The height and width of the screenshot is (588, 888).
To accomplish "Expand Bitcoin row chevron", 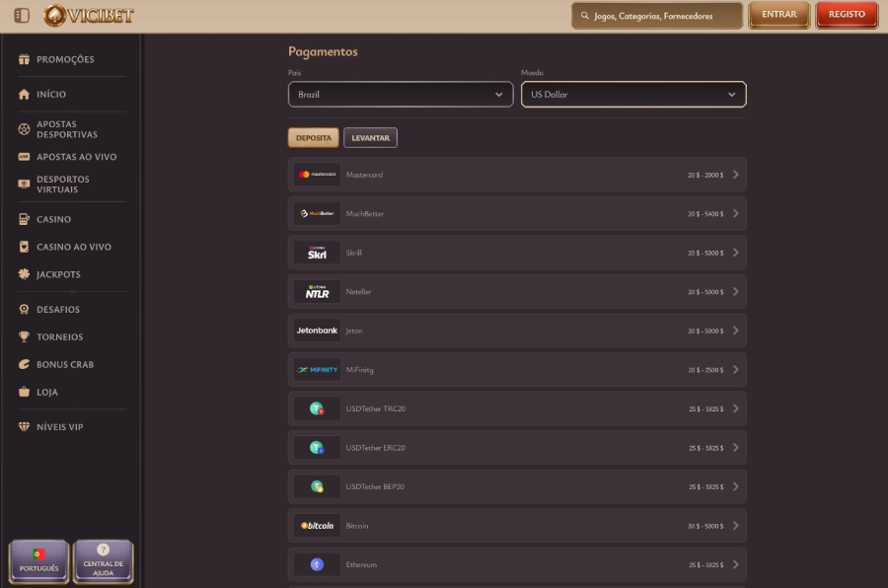I will (736, 526).
